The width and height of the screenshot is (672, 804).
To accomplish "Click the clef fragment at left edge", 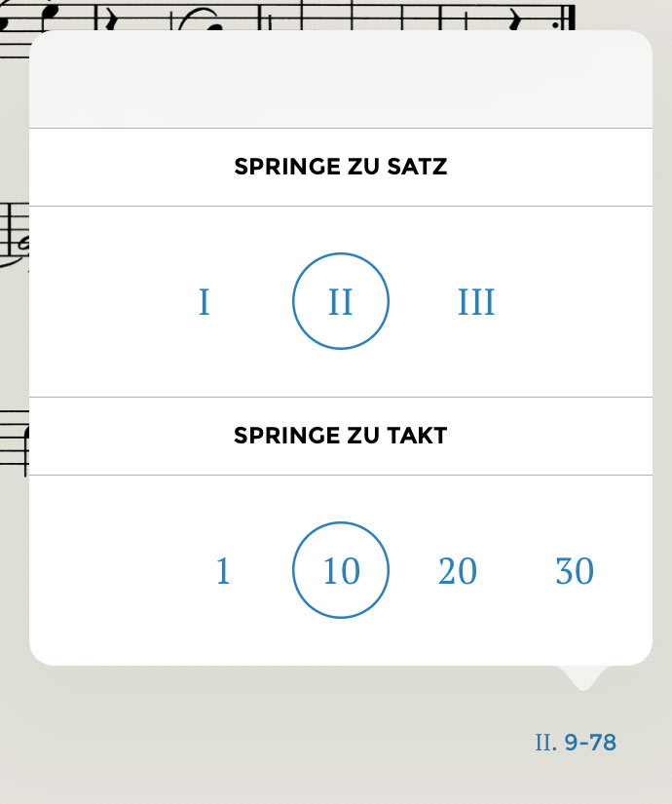I will pyautogui.click(x=16, y=234).
